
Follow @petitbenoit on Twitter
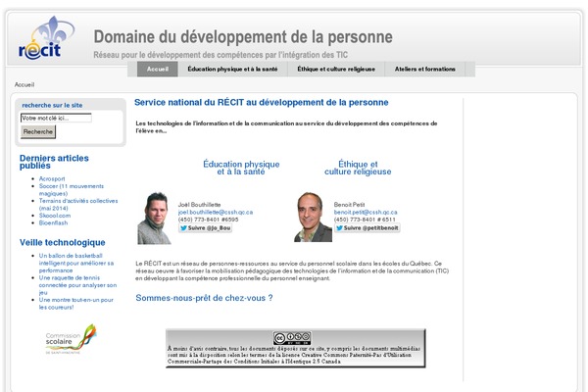click(x=367, y=227)
